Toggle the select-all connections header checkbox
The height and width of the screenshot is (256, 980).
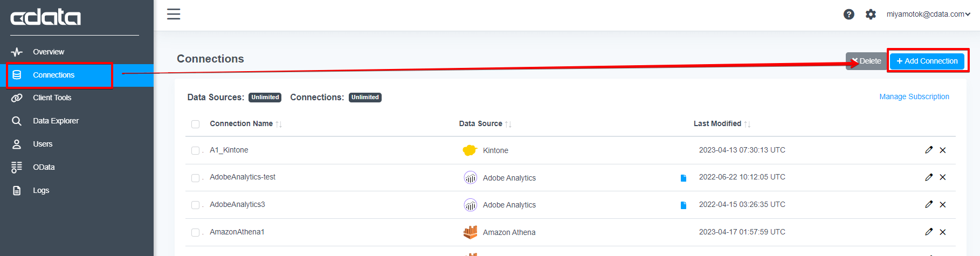(195, 124)
